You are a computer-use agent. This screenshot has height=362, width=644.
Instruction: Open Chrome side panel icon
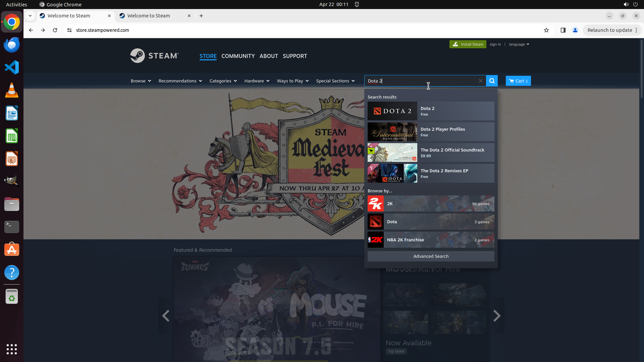coord(563,30)
